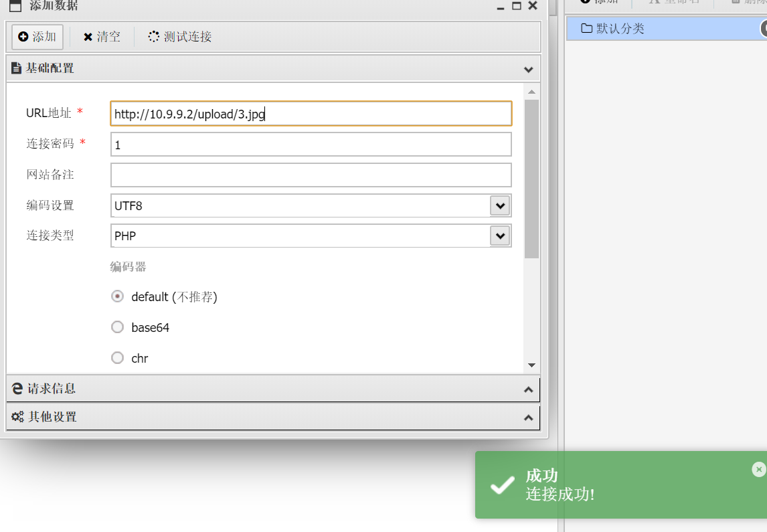Select the chr encoder radio button
Image resolution: width=767 pixels, height=532 pixels.
coord(117,358)
